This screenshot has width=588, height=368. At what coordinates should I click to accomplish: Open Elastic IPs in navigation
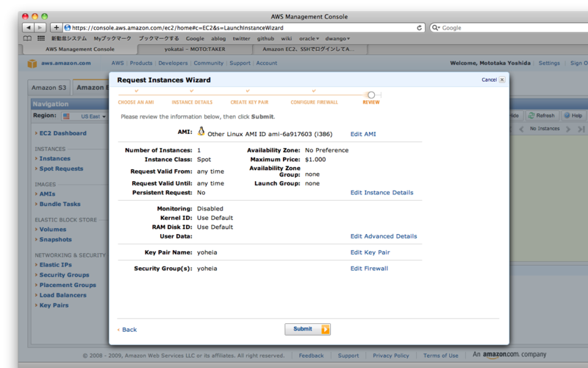coord(56,264)
